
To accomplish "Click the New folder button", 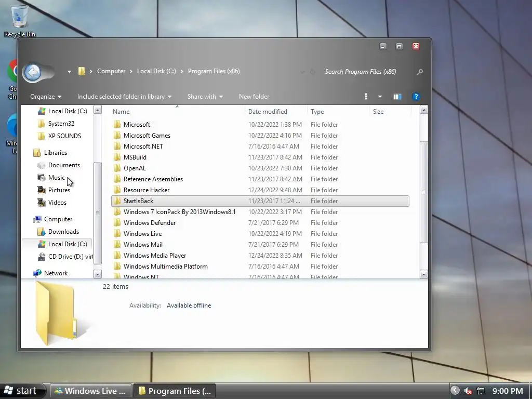I will 254,97.
